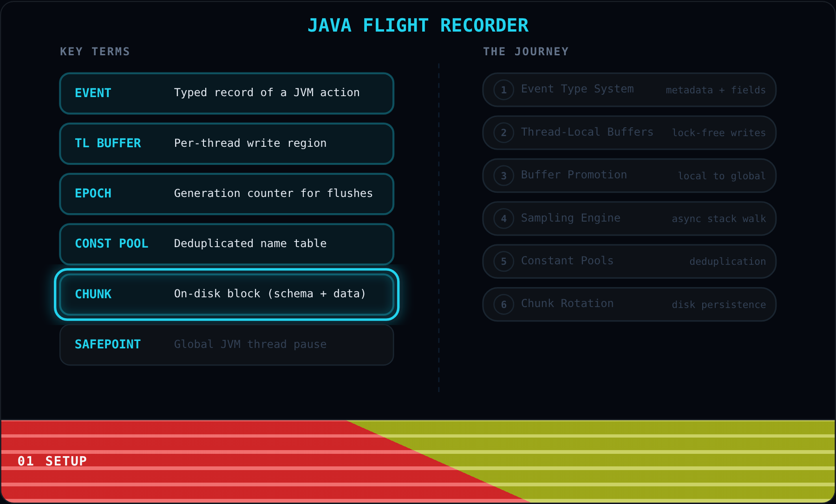The width and height of the screenshot is (836, 504).
Task: Jump to Chunk Rotation step
Action: click(629, 304)
